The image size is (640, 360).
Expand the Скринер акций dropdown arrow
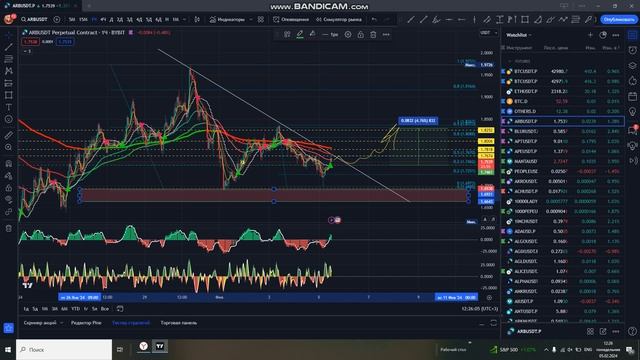coord(62,323)
